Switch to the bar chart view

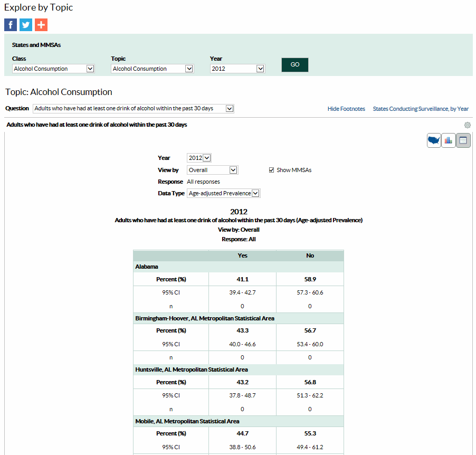[x=448, y=140]
